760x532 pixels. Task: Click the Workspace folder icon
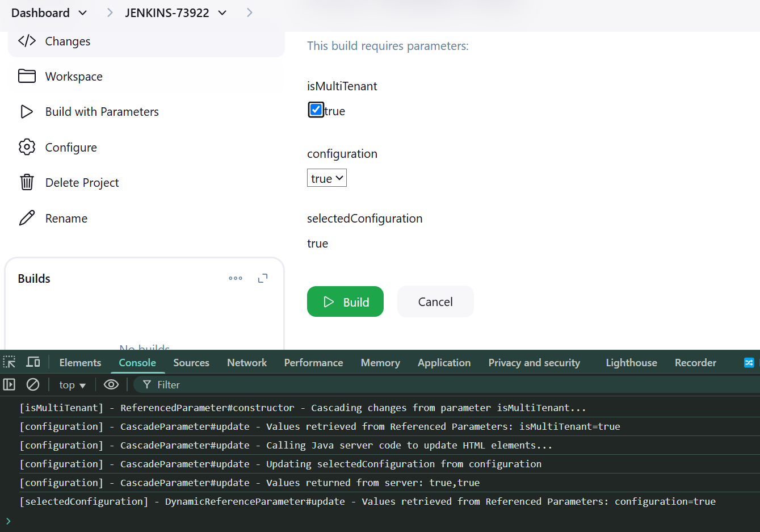pyautogui.click(x=27, y=76)
